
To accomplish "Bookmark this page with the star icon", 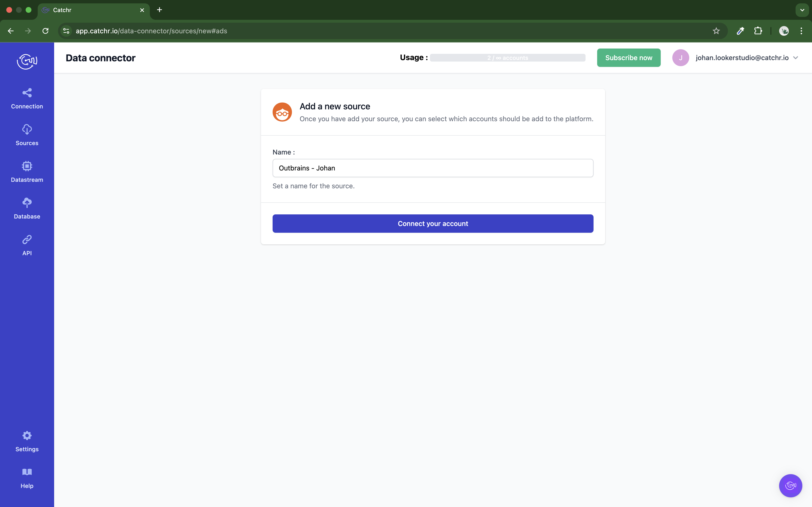I will click(x=716, y=31).
